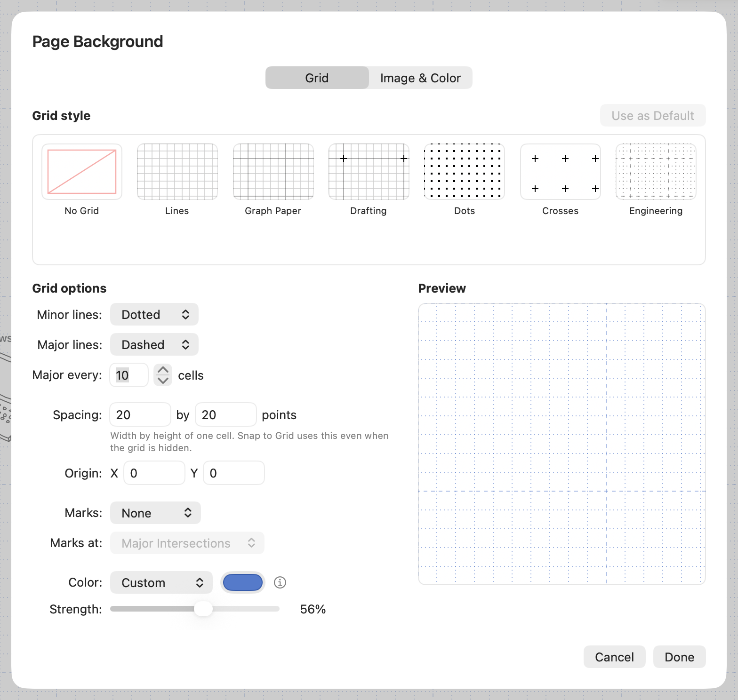Click the Use as Default button
The height and width of the screenshot is (700, 738).
coord(653,115)
